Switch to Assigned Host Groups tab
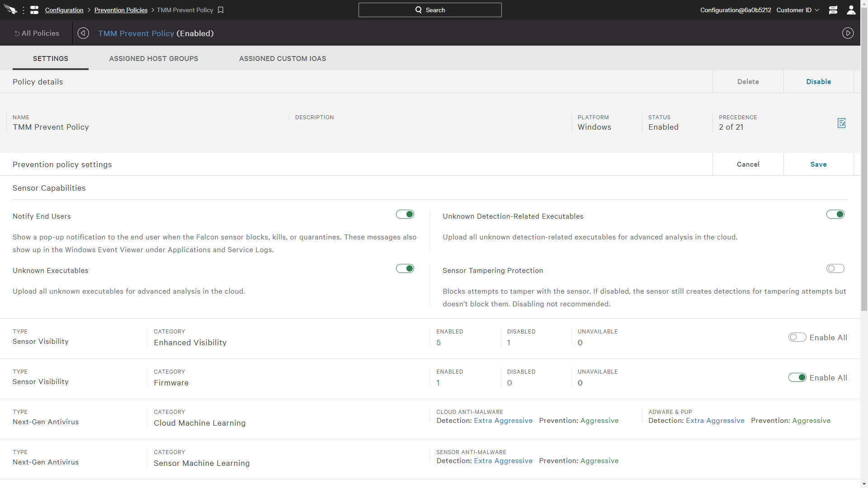The image size is (868, 488). click(x=154, y=59)
